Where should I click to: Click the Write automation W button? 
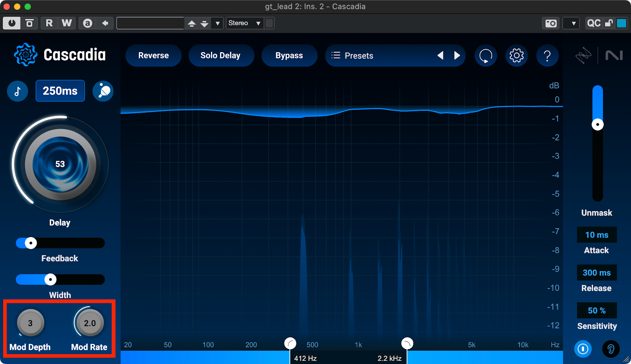pos(67,23)
